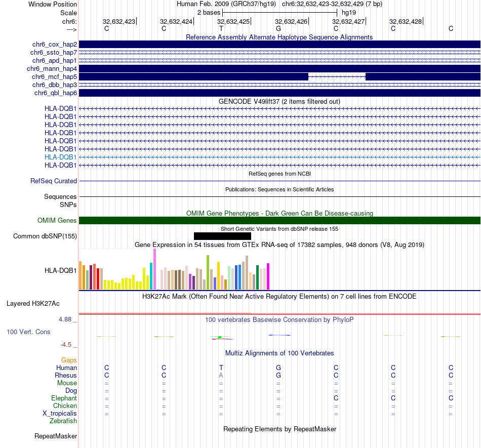Click the Common dbSNP(155) label
Screen dimensions: 481x448
(x=45, y=236)
